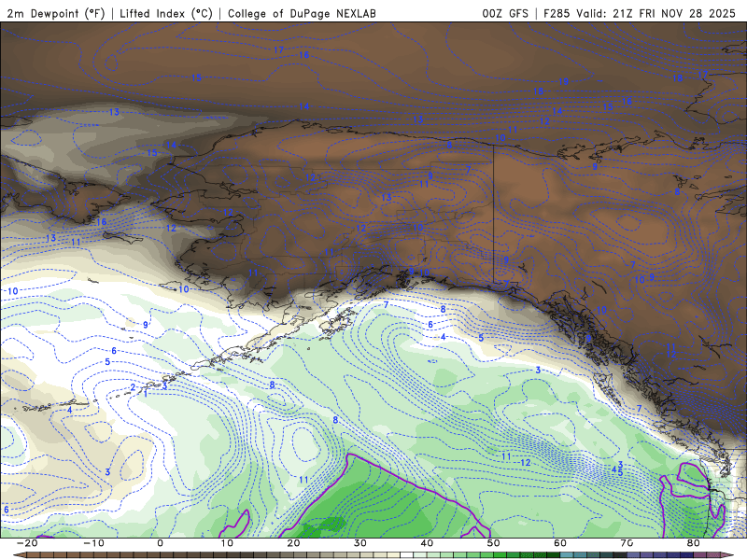This screenshot has height=560, width=747.
Task: Click the white swatch in the color bar
Action: pyautogui.click(x=406, y=555)
